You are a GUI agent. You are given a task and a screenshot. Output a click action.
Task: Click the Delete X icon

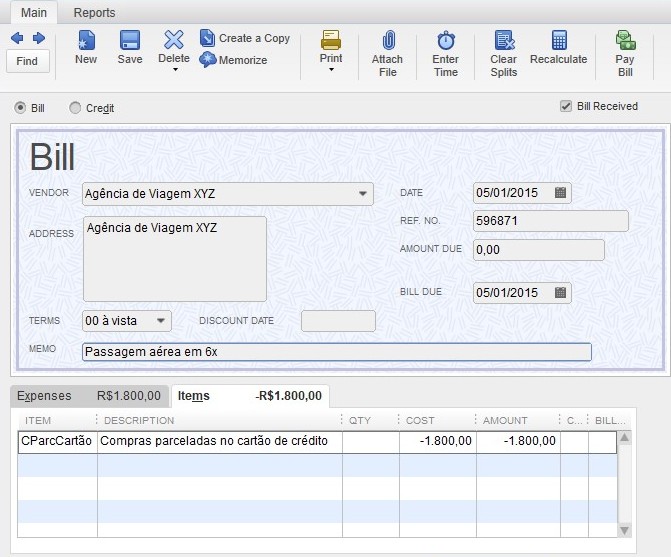point(174,40)
